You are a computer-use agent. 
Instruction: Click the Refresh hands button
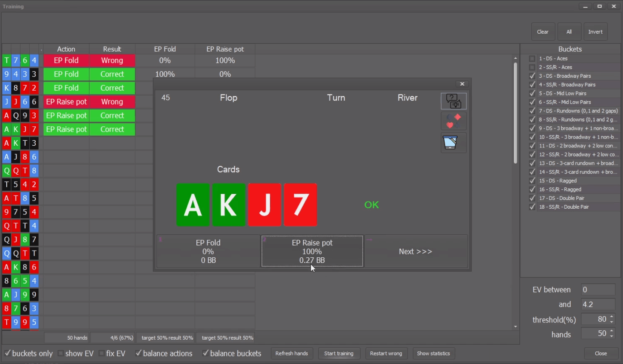tap(292, 354)
